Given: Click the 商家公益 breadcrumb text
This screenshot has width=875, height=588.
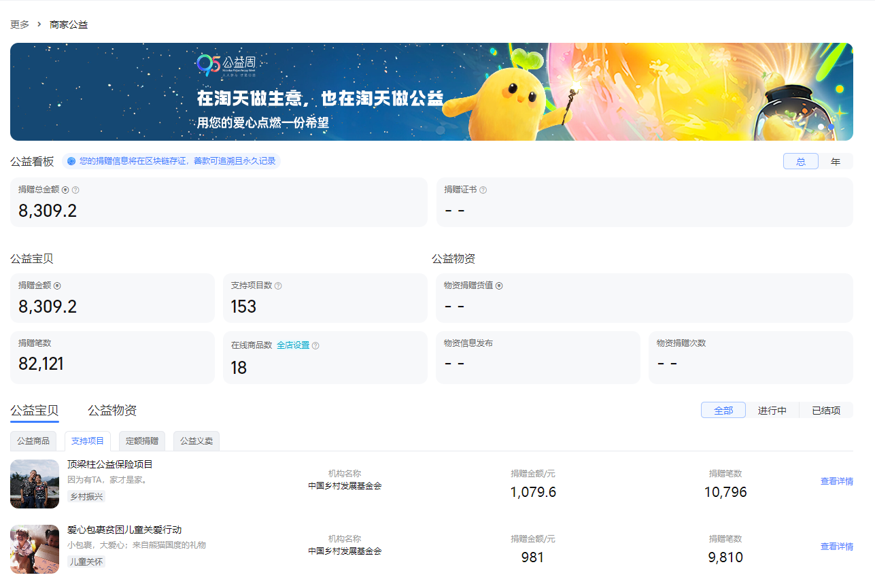Looking at the screenshot, I should pyautogui.click(x=69, y=24).
